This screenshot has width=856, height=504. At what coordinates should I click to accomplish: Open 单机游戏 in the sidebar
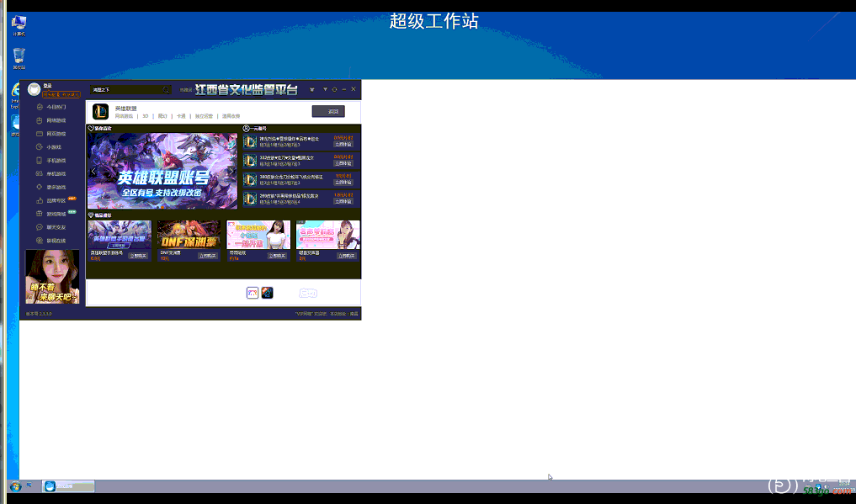pos(56,174)
